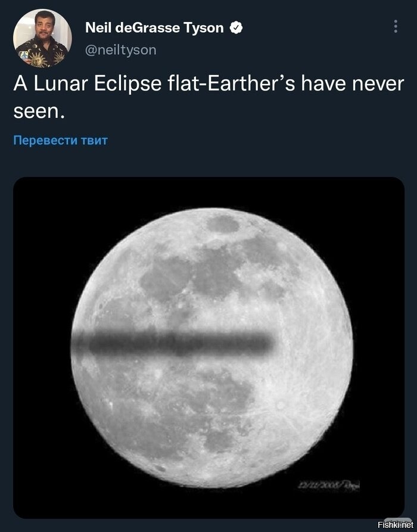Click the word "seen." in the tweet
The width and height of the screenshot is (417, 532).
38,110
